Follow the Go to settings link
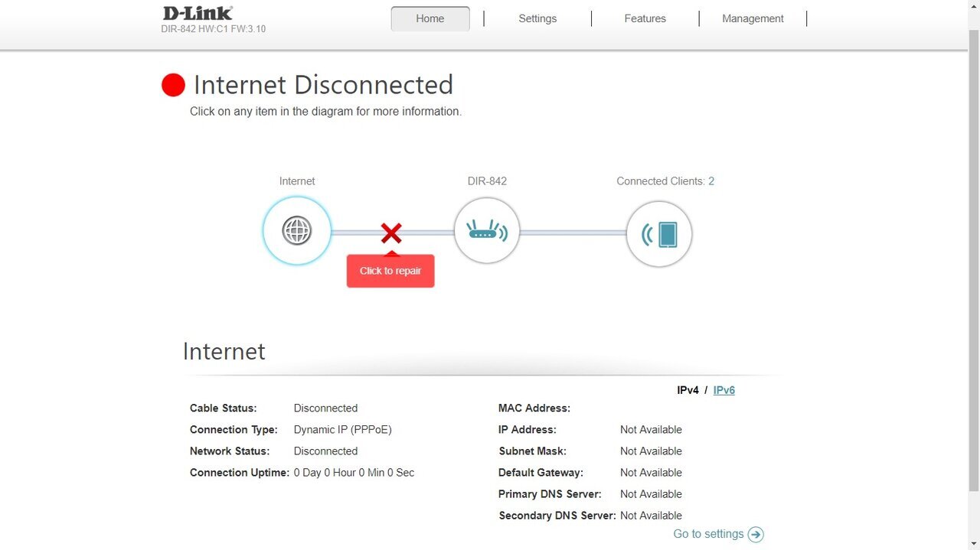This screenshot has height=550, width=980. pos(708,534)
